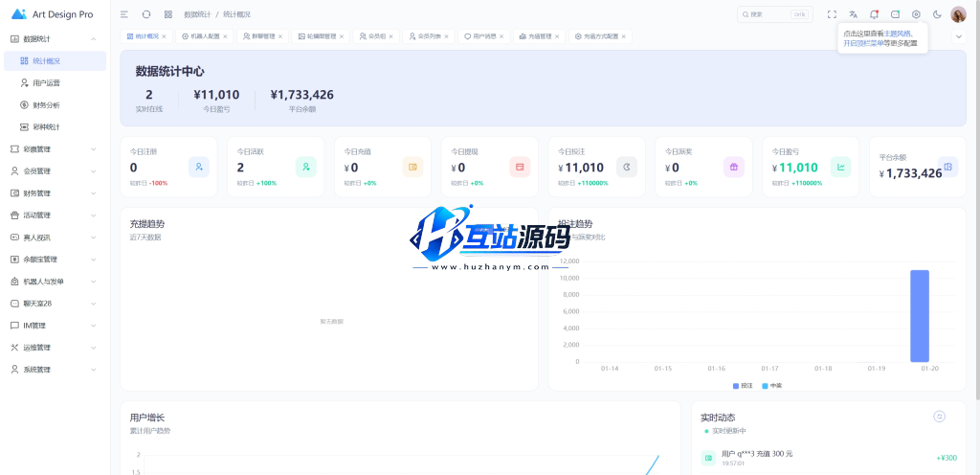Viewport: 980px width, 475px height.
Task: Expand the 彩票管理 menu
Action: click(x=55, y=148)
